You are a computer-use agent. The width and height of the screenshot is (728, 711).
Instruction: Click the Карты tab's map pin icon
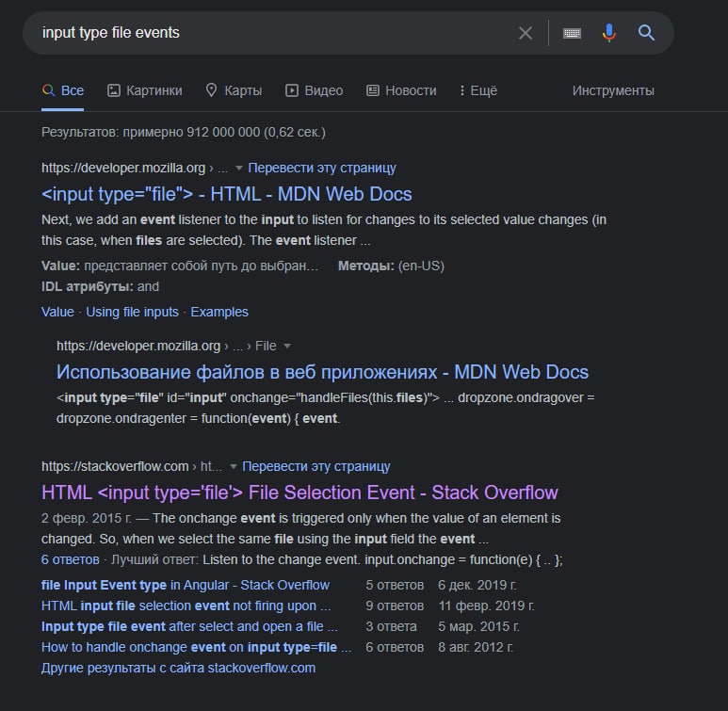(x=211, y=90)
